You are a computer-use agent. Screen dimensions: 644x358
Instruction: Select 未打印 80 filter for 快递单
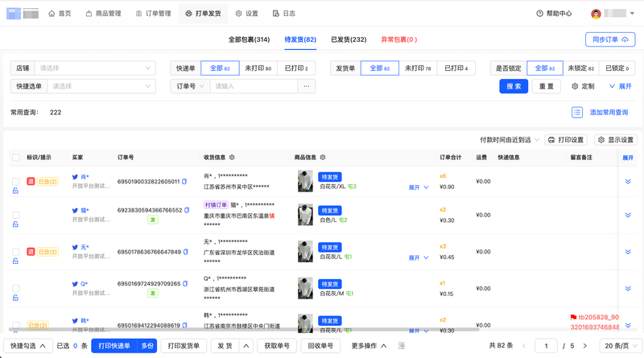(x=258, y=68)
